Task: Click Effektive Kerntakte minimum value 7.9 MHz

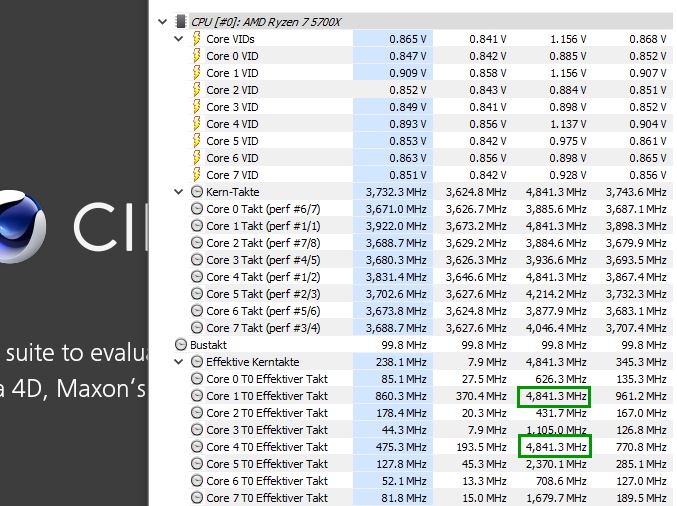Action: (x=487, y=362)
